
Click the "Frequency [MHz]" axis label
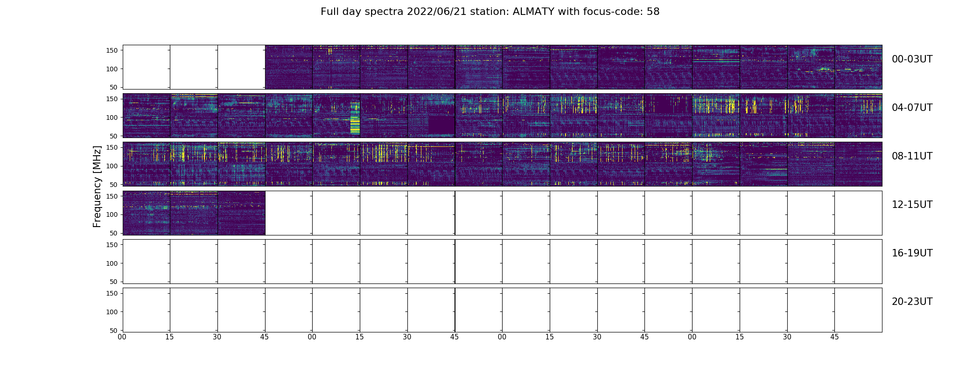(x=97, y=186)
